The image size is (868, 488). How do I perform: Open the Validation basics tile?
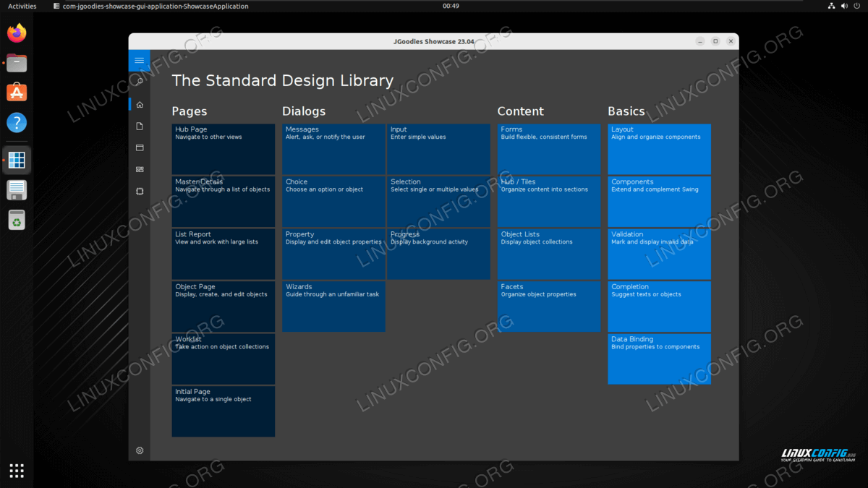pos(659,254)
